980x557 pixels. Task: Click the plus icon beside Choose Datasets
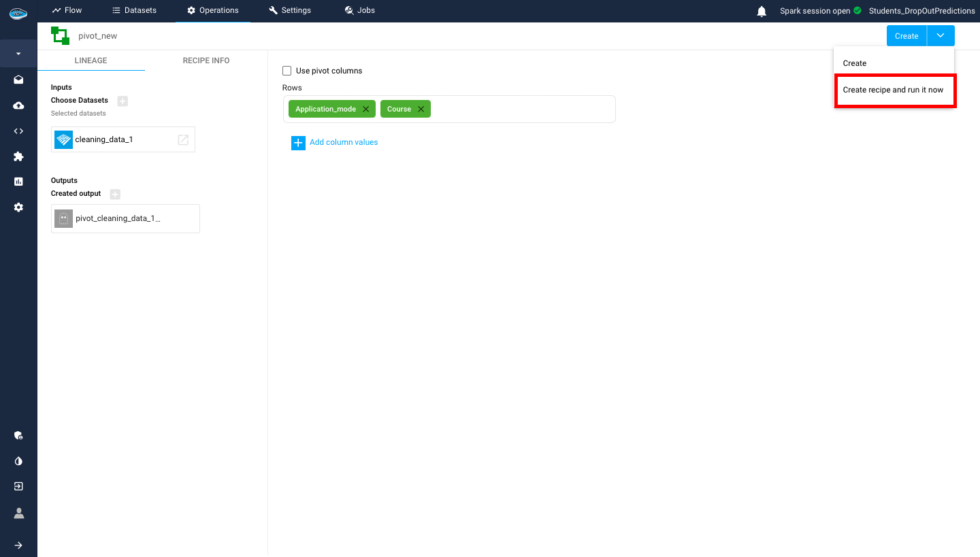point(122,101)
